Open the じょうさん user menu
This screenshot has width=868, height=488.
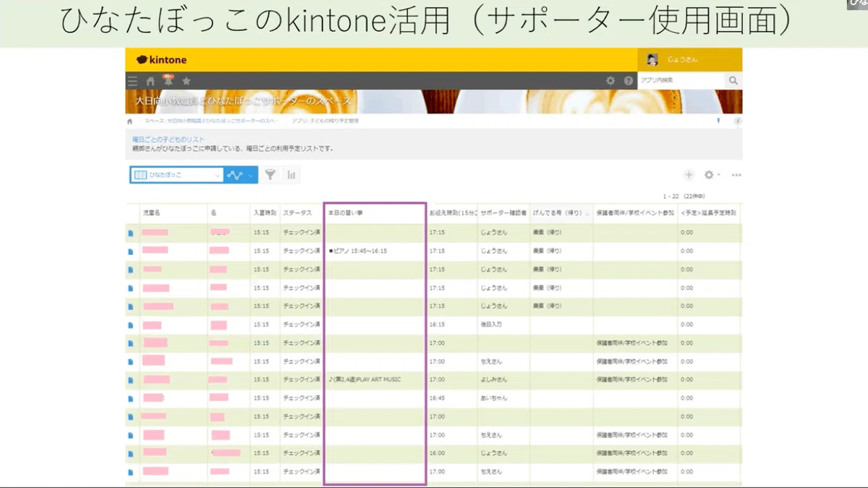coord(690,59)
